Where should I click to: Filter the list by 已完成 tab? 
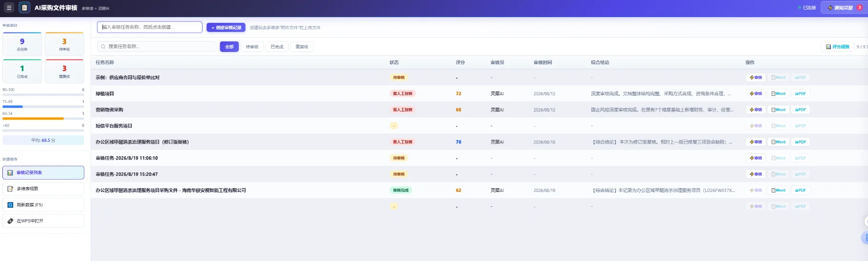[x=277, y=47]
